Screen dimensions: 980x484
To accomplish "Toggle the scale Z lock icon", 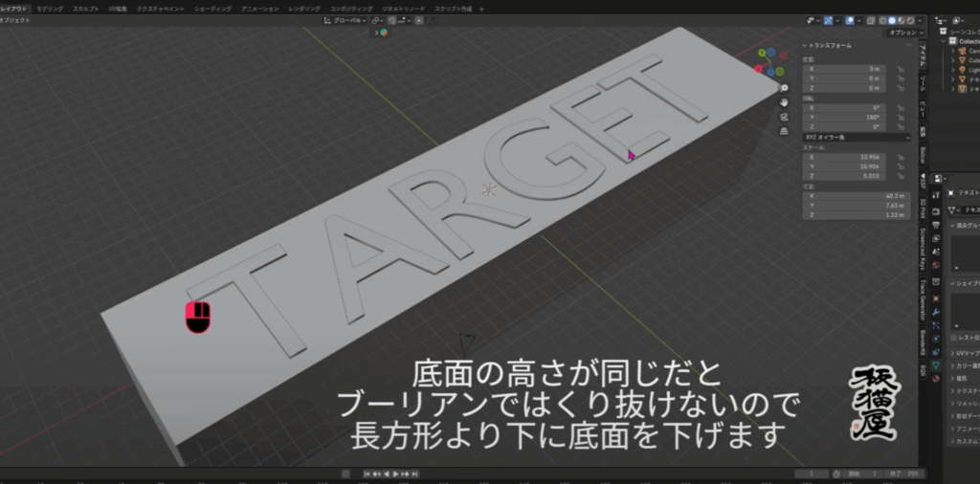I will (x=902, y=176).
